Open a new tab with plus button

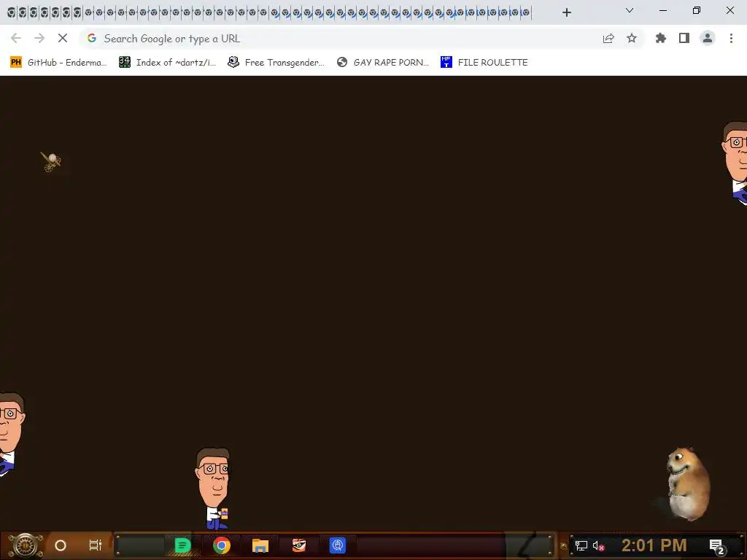click(x=566, y=12)
